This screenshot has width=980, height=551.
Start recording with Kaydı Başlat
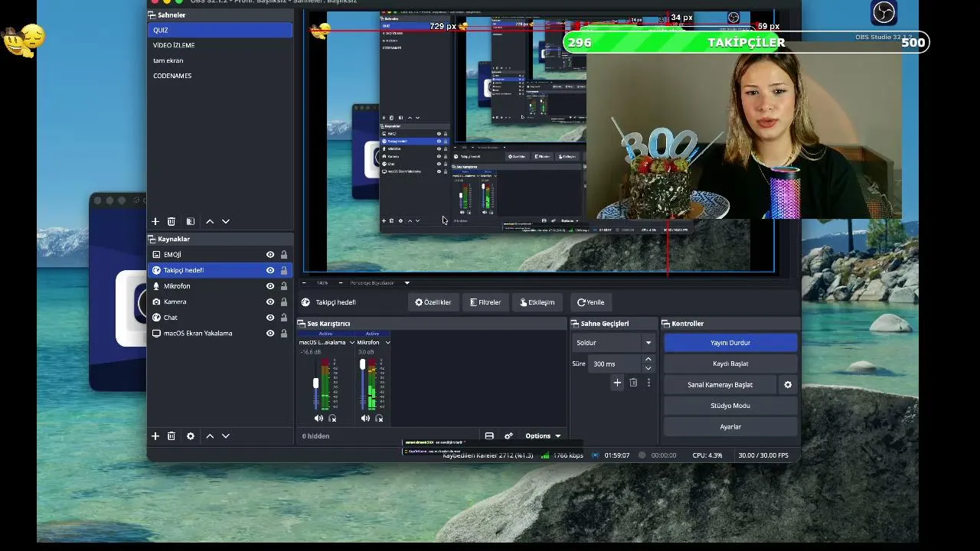pos(730,364)
